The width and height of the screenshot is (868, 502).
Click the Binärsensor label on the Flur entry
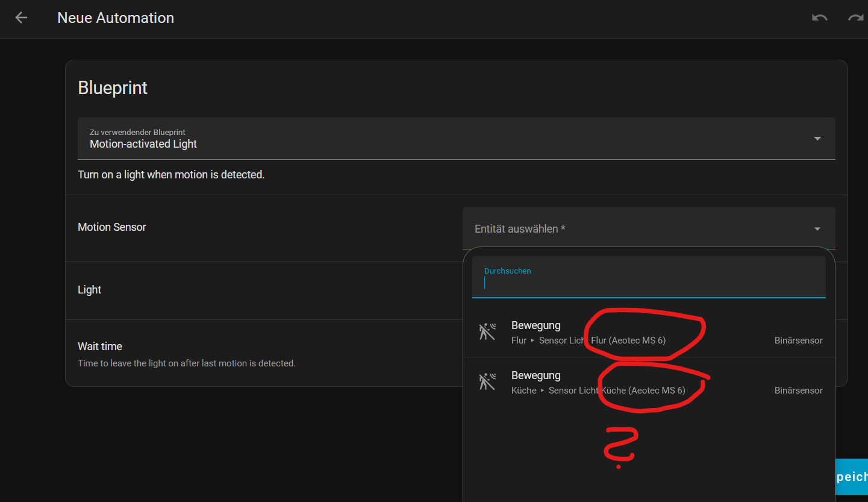coord(798,340)
